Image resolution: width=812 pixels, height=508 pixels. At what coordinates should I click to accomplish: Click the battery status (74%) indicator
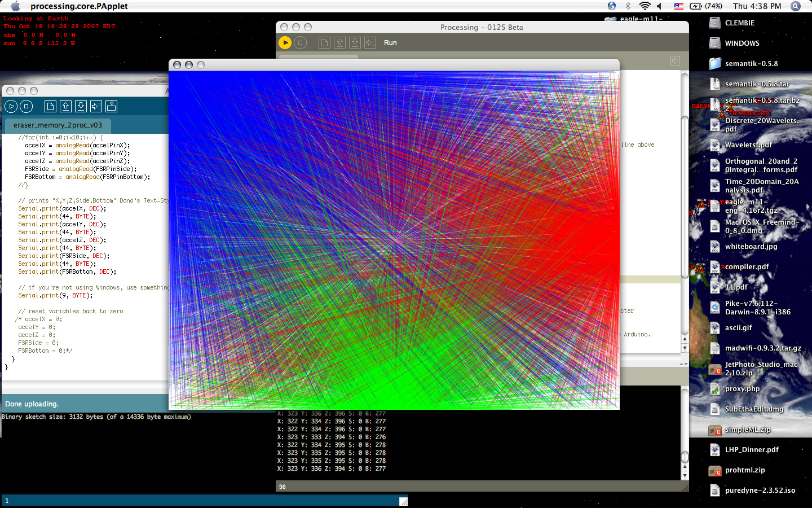(706, 6)
